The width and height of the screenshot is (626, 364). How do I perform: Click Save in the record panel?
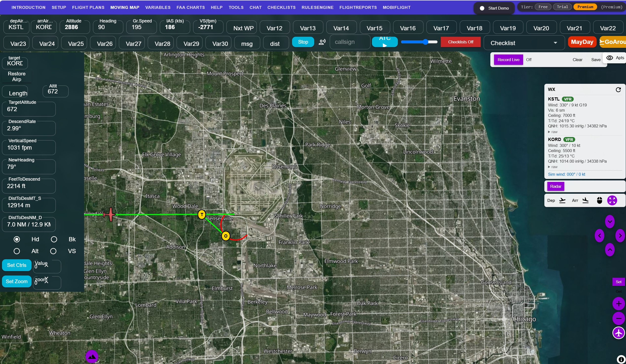pos(596,60)
